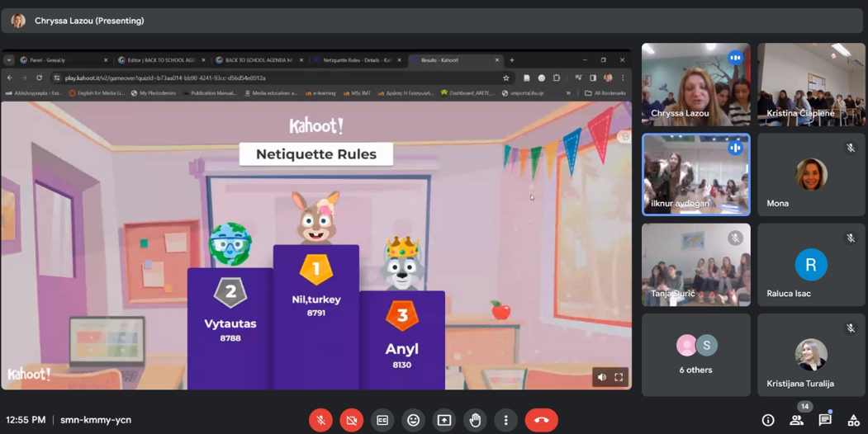The width and height of the screenshot is (868, 434).
Task: Toggle Kahoot sound volume icon
Action: pos(602,377)
